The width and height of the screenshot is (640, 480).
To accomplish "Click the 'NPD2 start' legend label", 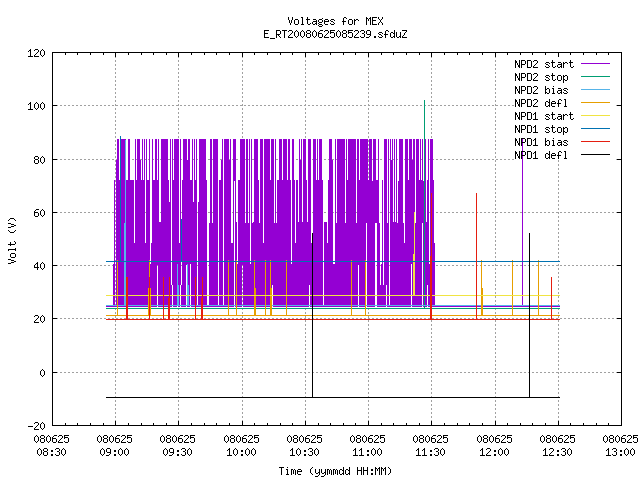I will (544, 64).
